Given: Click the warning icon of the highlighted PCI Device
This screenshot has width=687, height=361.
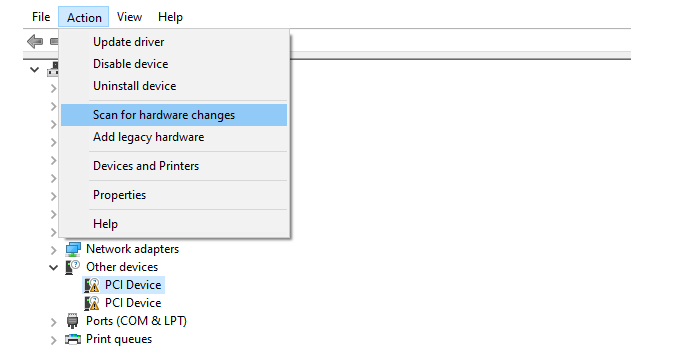Looking at the screenshot, I should [x=92, y=285].
